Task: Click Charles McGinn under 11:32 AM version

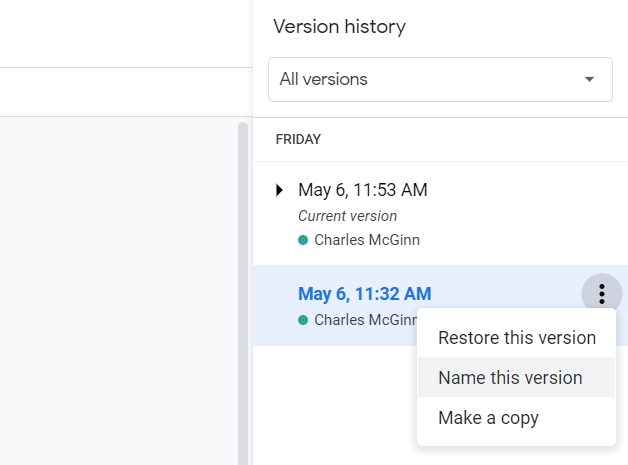Action: [366, 320]
